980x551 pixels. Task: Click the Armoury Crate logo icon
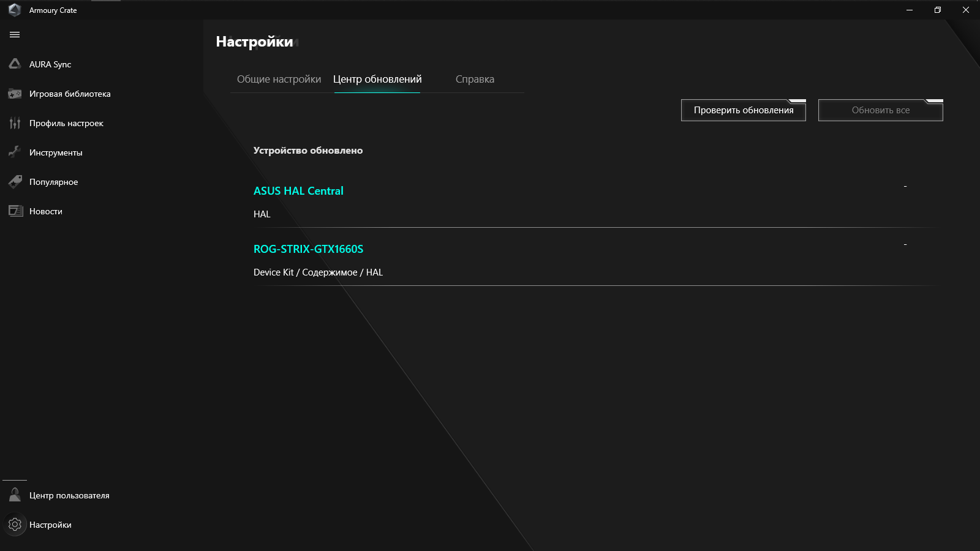[15, 10]
